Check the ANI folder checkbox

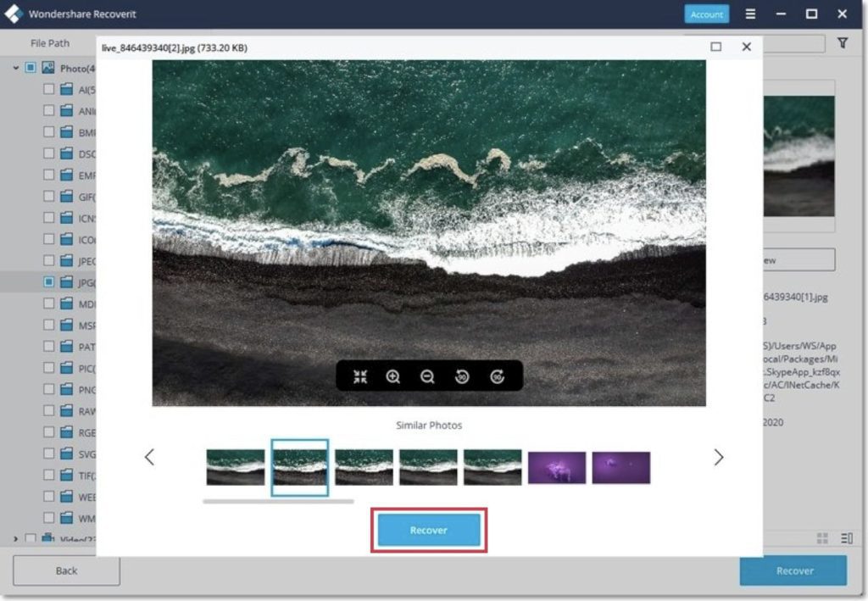point(48,111)
